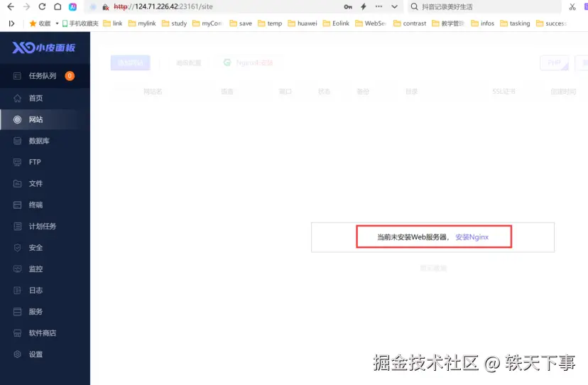Open 计划任务 scheduled tasks in sidebar
This screenshot has height=385, width=588.
tap(45, 227)
